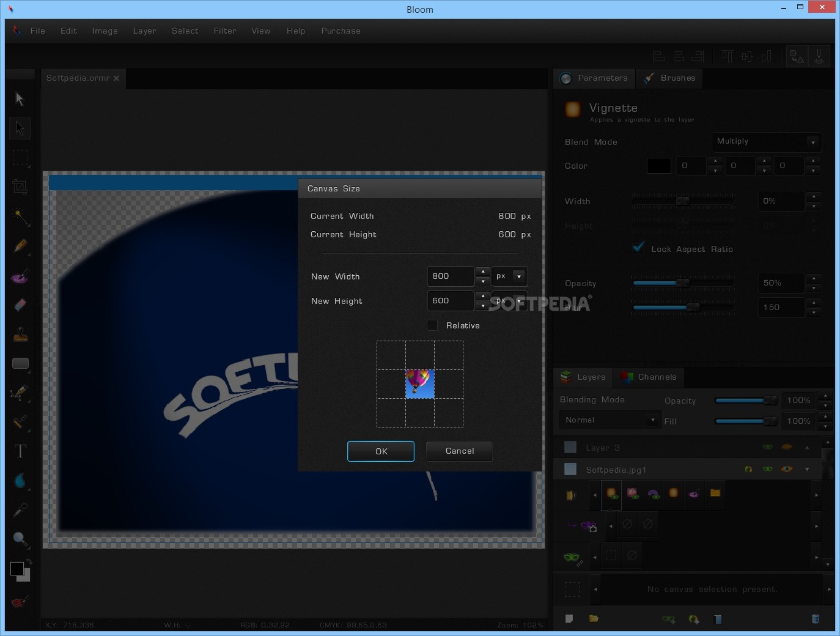Click the rotating arrow icon on Softpedia.jpg1
Image resolution: width=840 pixels, height=636 pixels.
pyautogui.click(x=748, y=469)
